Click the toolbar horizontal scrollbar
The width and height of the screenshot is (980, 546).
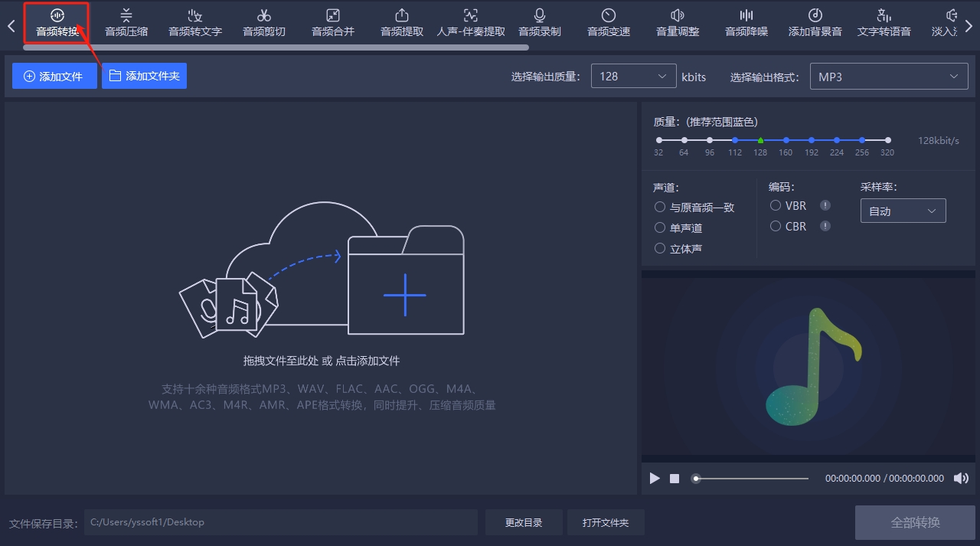pos(276,47)
